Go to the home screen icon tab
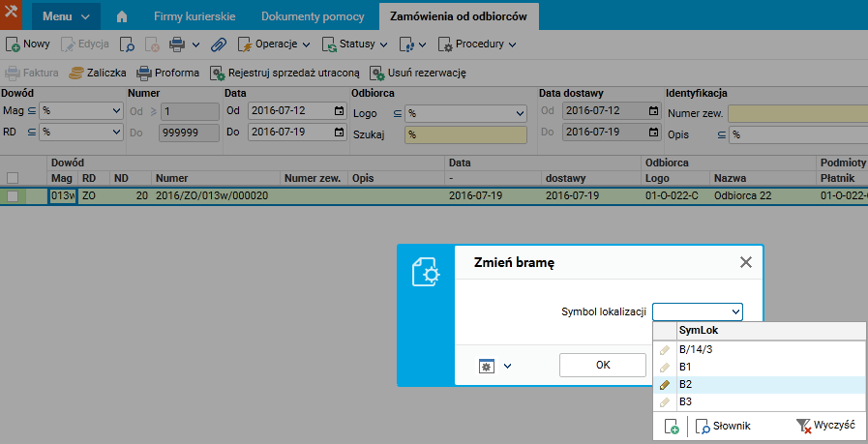The height and width of the screenshot is (444, 868). (122, 16)
